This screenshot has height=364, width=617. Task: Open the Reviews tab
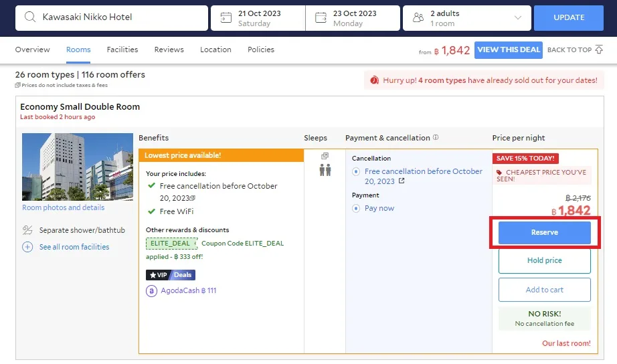[x=169, y=50]
